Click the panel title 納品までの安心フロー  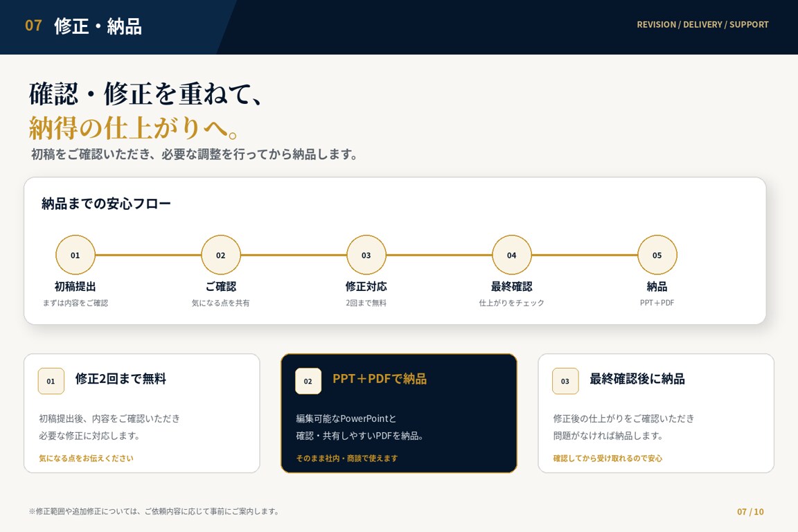point(106,204)
